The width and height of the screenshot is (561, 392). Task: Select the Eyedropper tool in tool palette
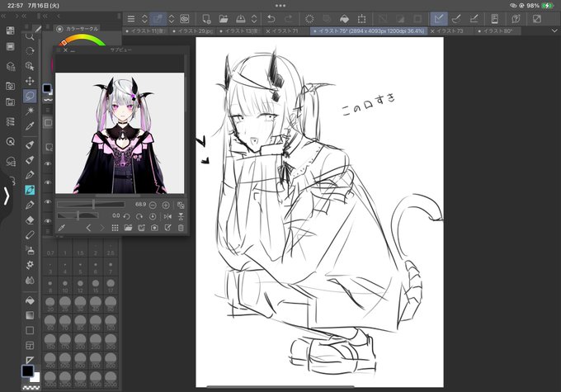30,126
